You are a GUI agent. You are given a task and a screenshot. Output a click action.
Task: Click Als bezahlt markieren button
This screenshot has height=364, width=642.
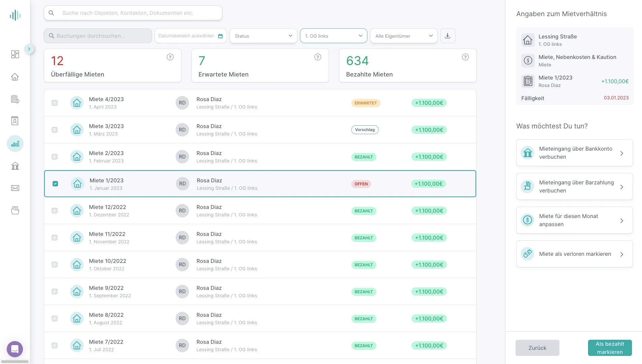(x=610, y=348)
